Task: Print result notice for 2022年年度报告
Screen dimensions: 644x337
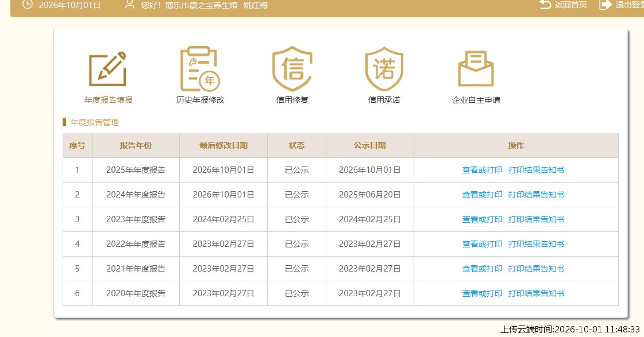Action: 537,244
